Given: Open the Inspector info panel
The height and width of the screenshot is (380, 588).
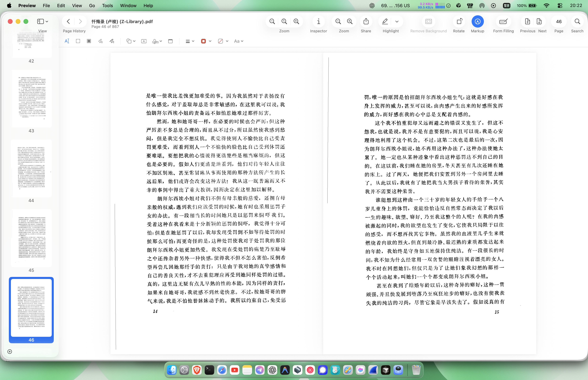Looking at the screenshot, I should click(x=318, y=22).
